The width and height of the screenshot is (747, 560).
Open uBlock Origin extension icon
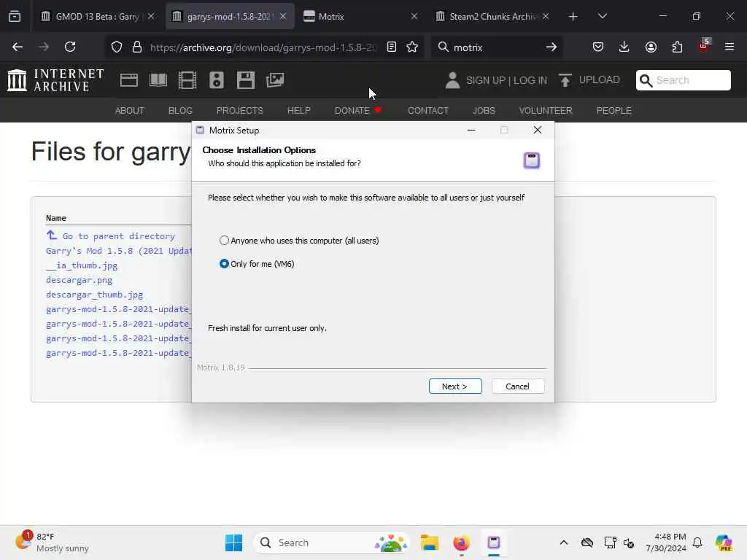(704, 46)
